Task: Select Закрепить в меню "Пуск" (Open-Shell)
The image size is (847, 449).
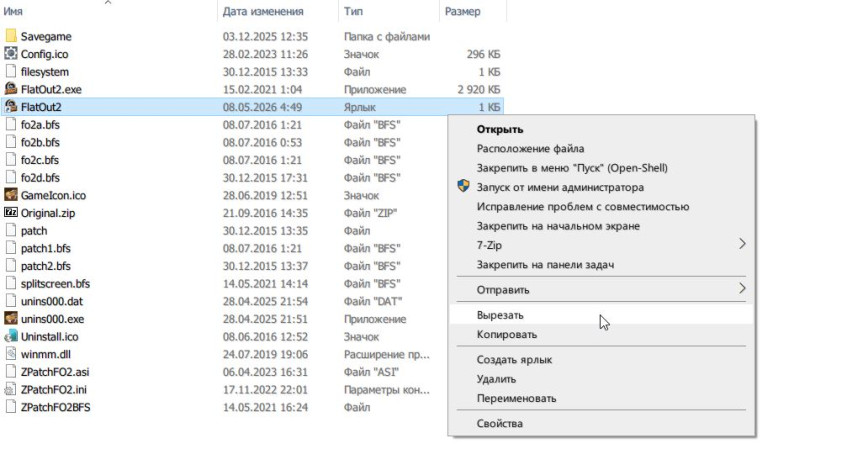Action: click(572, 168)
